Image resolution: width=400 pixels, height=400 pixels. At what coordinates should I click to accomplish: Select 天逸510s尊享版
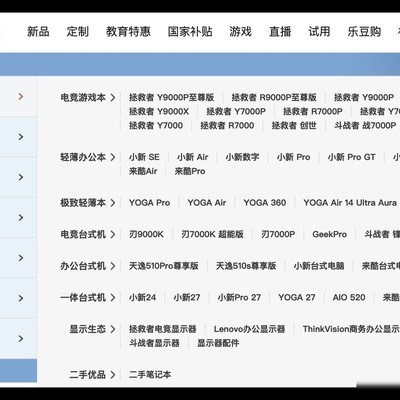(x=246, y=266)
